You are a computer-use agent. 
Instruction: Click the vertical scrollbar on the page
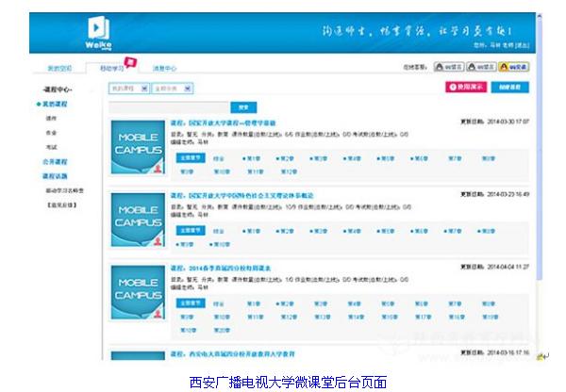tap(539, 148)
